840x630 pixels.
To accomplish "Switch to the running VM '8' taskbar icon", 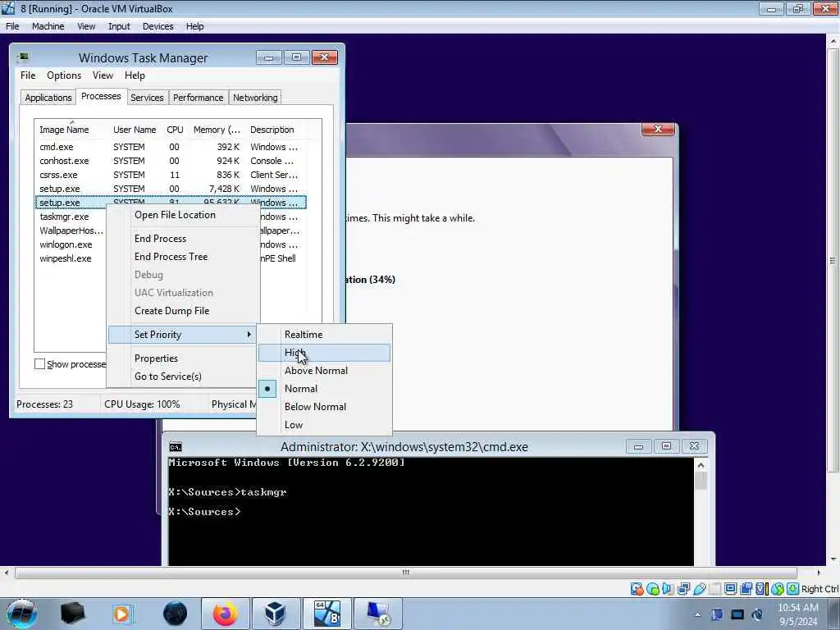I will point(326,614).
